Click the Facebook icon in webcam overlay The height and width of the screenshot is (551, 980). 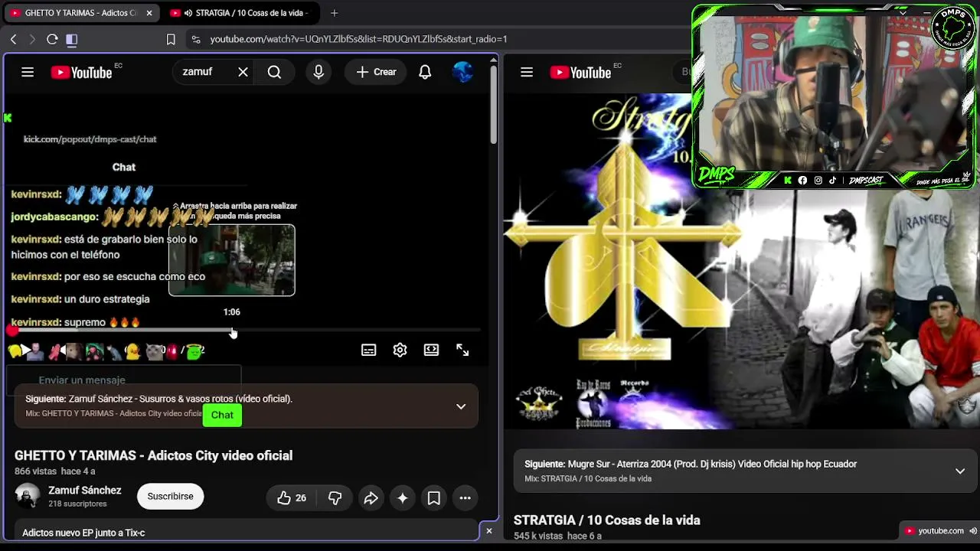click(802, 181)
